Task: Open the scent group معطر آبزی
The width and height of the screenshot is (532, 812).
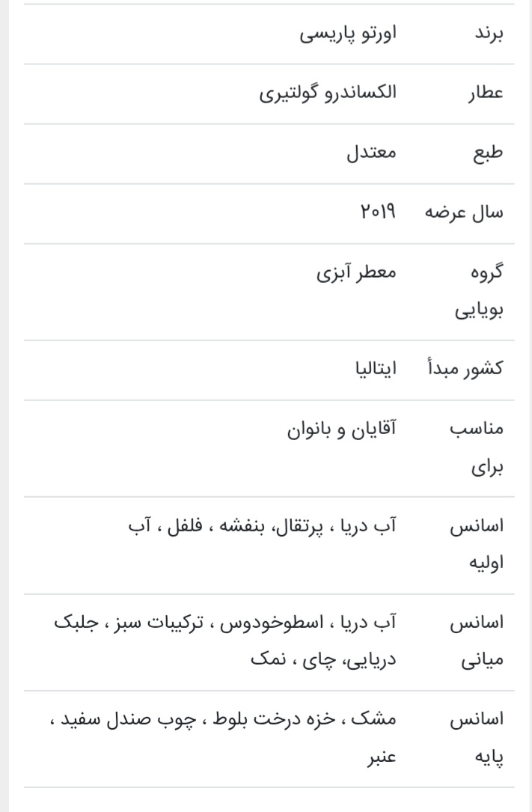Action: pyautogui.click(x=355, y=272)
